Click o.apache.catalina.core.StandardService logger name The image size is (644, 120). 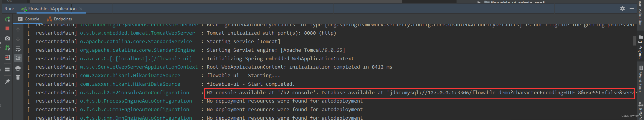pos(136,41)
